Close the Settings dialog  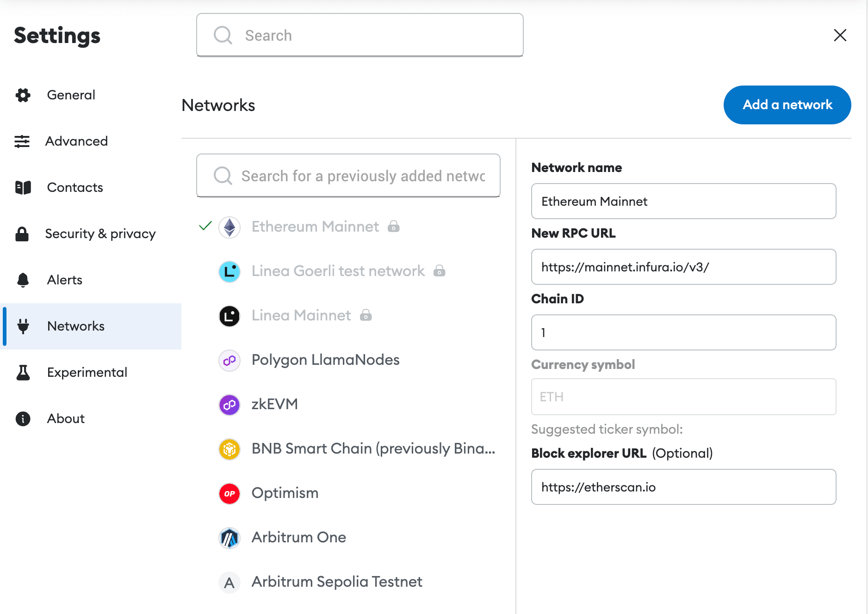pos(841,35)
